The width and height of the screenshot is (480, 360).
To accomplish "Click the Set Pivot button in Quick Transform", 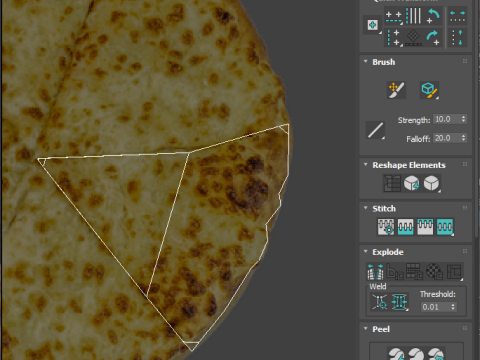I will (373, 25).
